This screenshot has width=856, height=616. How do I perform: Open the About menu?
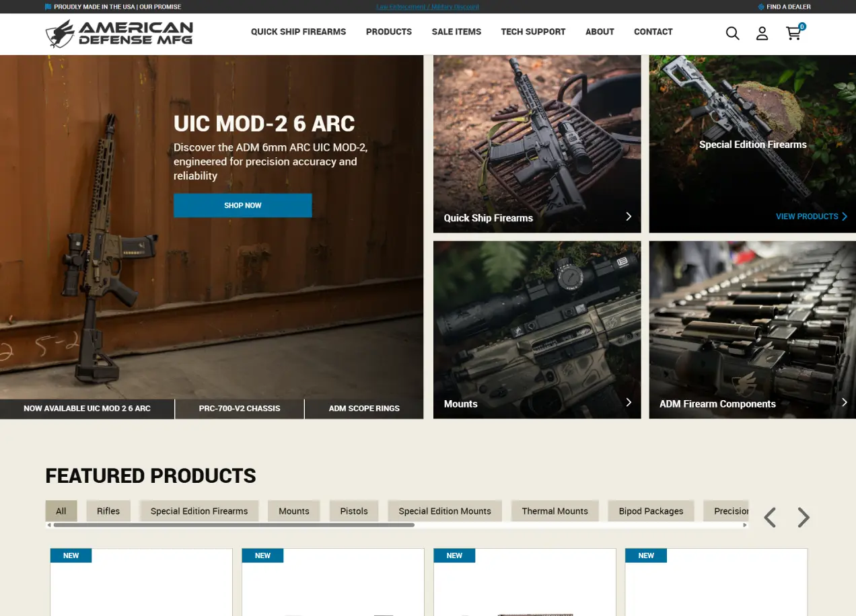[600, 32]
